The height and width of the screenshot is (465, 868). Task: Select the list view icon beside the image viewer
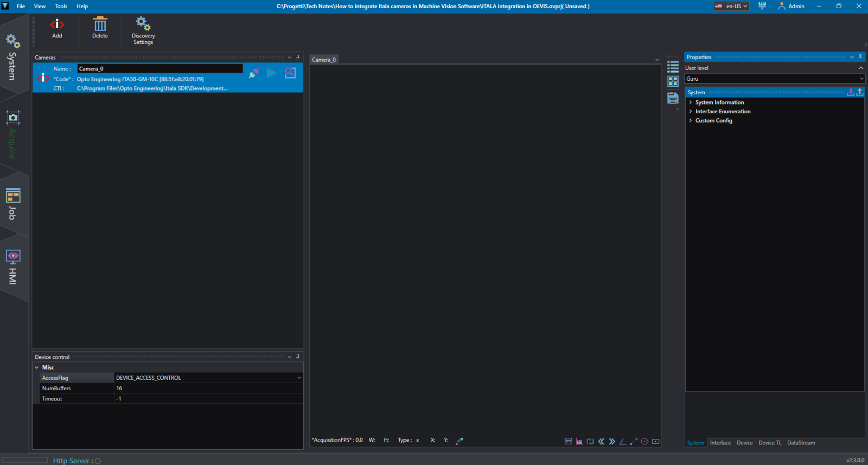point(673,67)
